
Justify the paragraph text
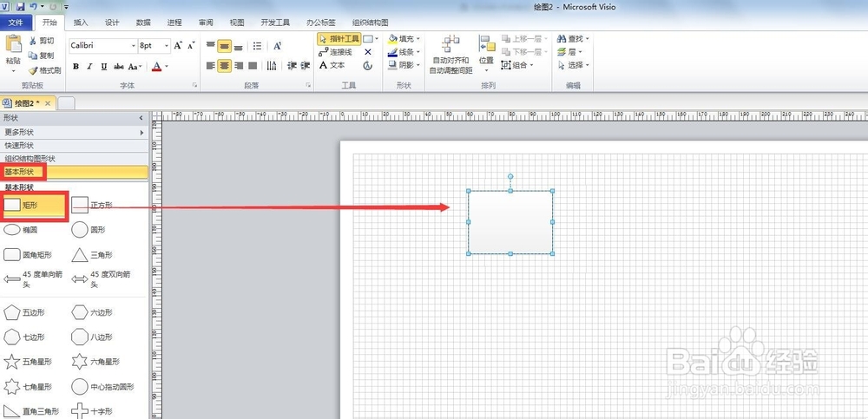pyautogui.click(x=253, y=66)
